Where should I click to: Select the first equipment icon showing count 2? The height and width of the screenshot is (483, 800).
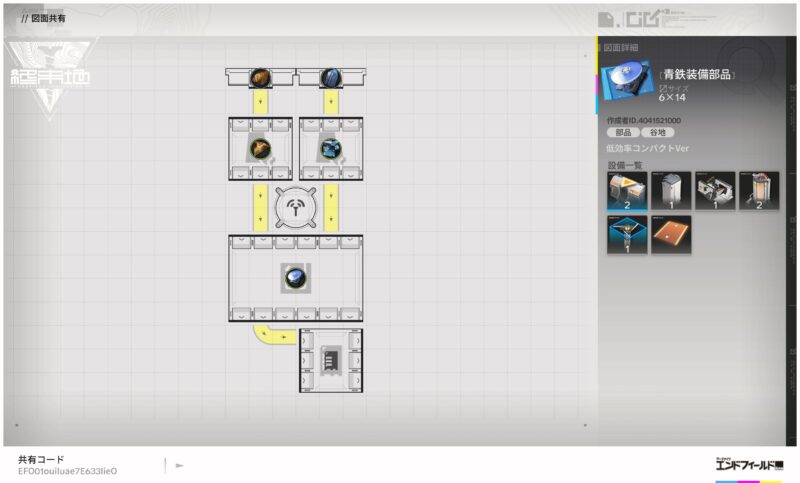(x=626, y=190)
